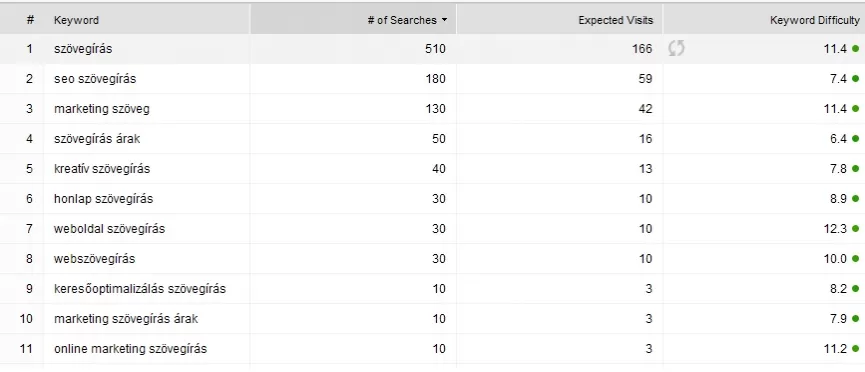Open the # of Searches sort arrow

pyautogui.click(x=445, y=20)
